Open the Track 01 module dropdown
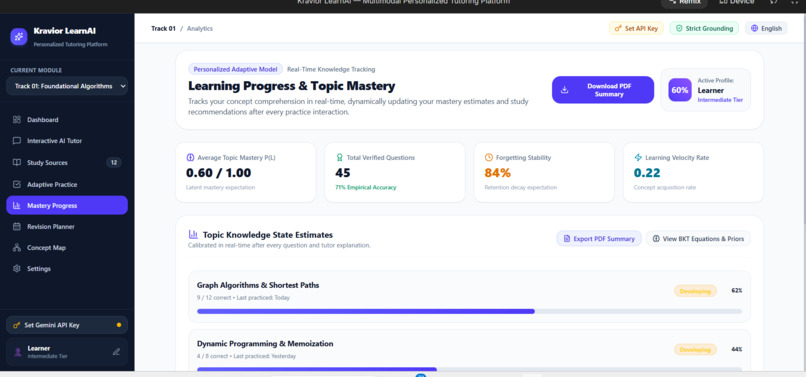Viewport: 806px width, 377px height. pos(67,86)
